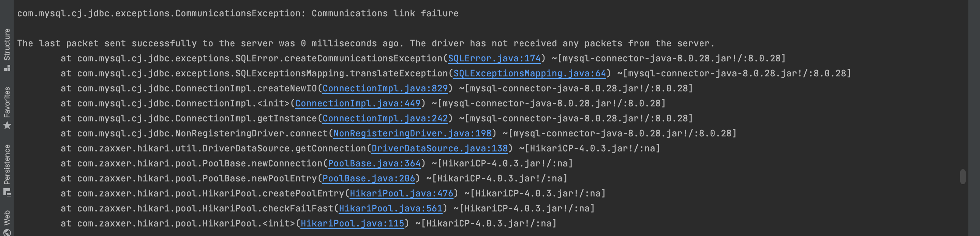This screenshot has width=980, height=236.
Task: Click the Favorites star icon
Action: tap(7, 125)
